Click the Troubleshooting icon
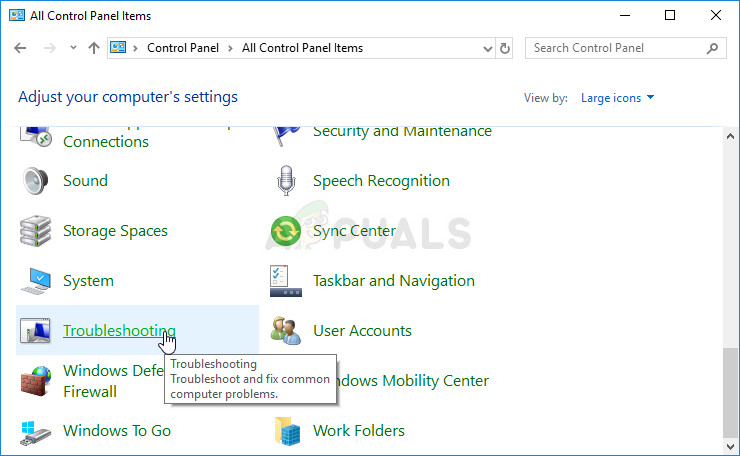This screenshot has width=740, height=456. [35, 330]
